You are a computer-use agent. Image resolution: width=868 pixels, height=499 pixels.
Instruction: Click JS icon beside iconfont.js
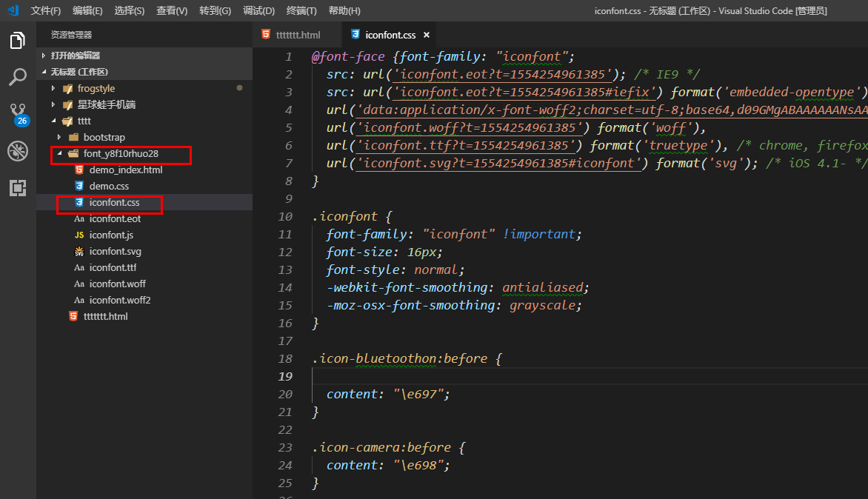(79, 235)
